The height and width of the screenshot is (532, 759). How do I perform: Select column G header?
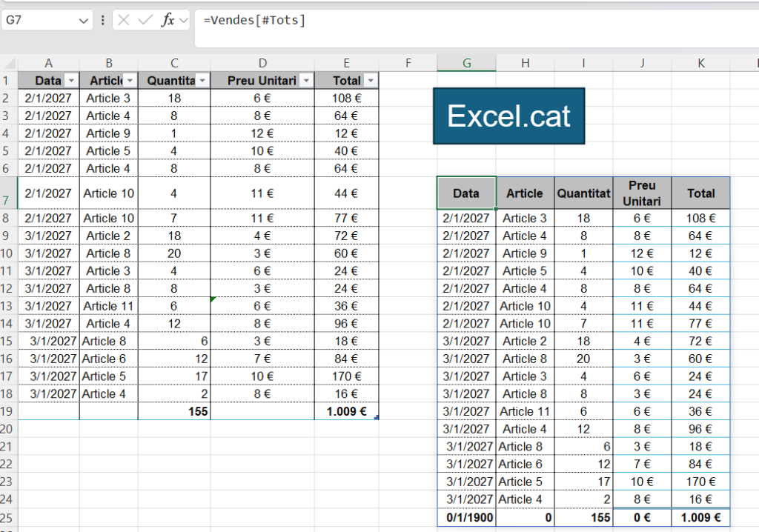[467, 64]
